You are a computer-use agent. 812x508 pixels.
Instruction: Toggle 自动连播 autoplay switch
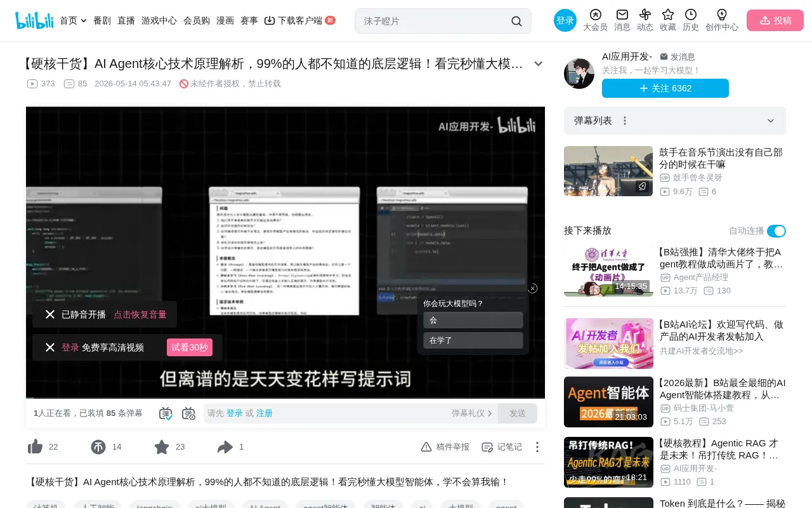tap(776, 231)
